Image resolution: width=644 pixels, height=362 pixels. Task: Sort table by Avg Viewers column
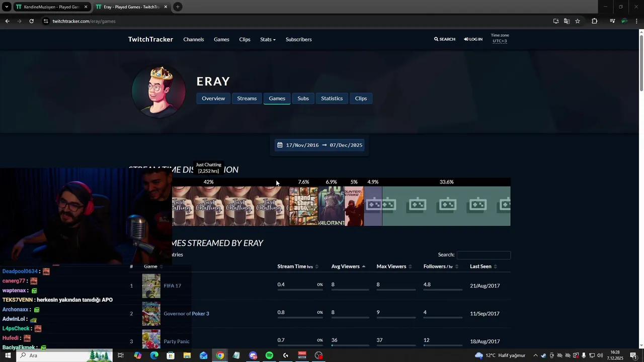point(348,266)
